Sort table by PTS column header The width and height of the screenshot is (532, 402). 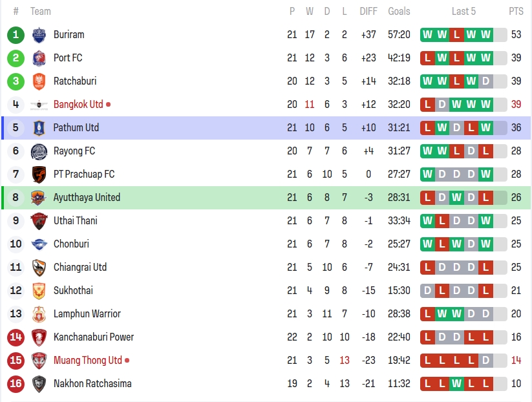(516, 11)
